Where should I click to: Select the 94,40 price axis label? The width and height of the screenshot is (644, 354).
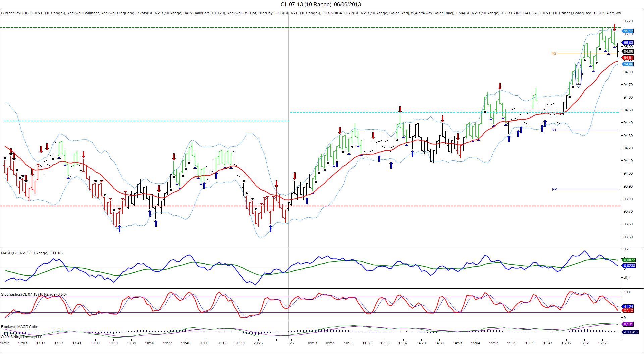[628, 123]
